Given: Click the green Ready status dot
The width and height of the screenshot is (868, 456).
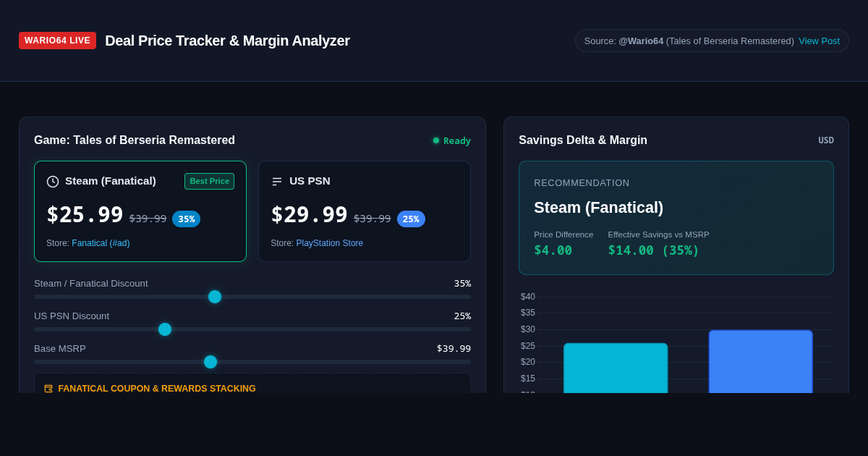Looking at the screenshot, I should 436,140.
